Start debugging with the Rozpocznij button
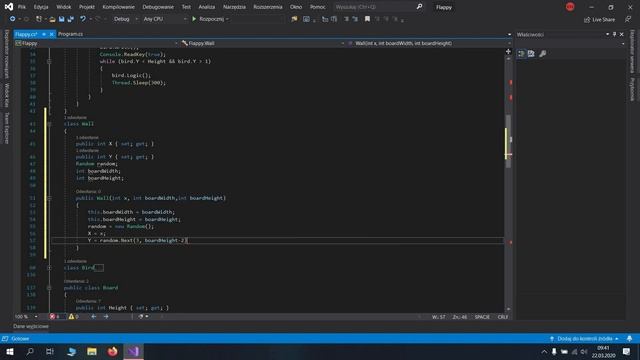Image resolution: width=640 pixels, height=360 pixels. click(x=208, y=19)
